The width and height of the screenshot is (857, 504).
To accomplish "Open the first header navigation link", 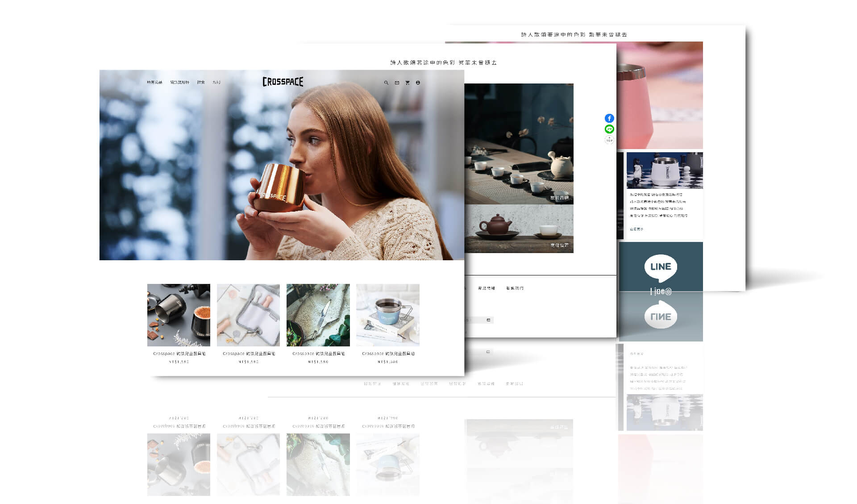I will click(x=154, y=83).
